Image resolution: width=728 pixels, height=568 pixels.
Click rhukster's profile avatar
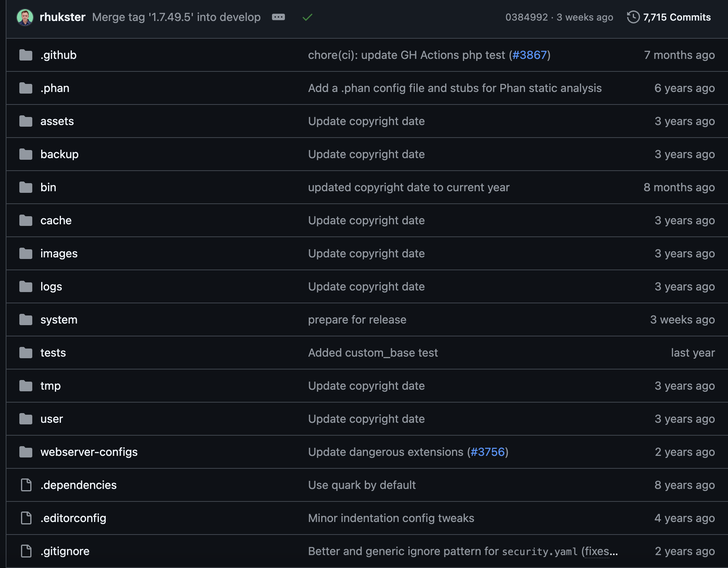(25, 17)
